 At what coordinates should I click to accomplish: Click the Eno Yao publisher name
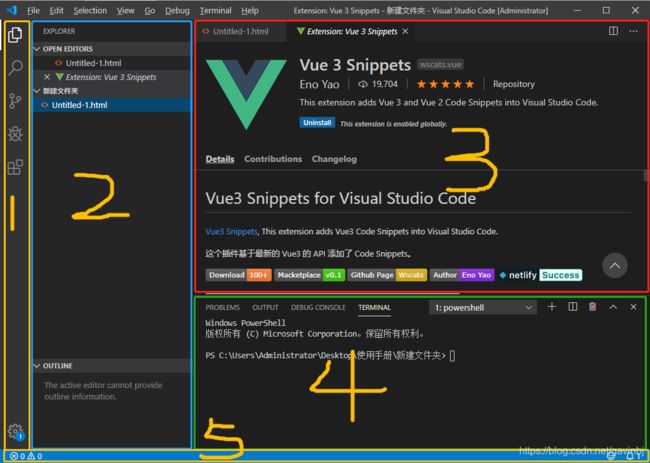tap(319, 85)
